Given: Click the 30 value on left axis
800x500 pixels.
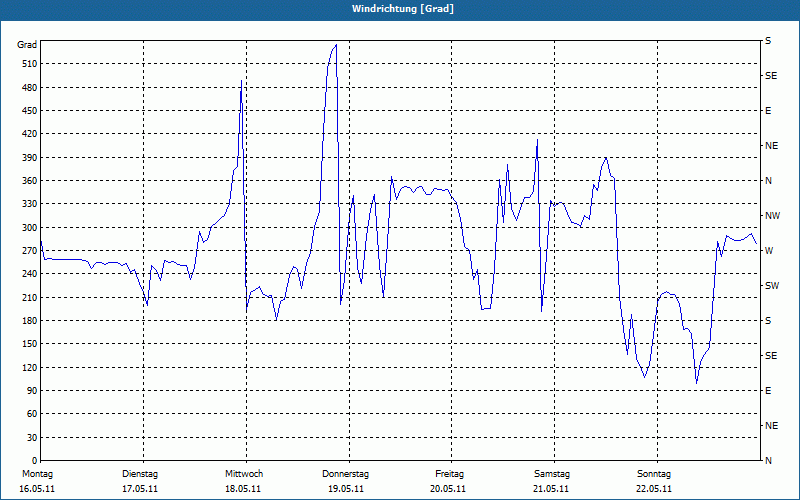Looking at the screenshot, I should pyautogui.click(x=32, y=437).
